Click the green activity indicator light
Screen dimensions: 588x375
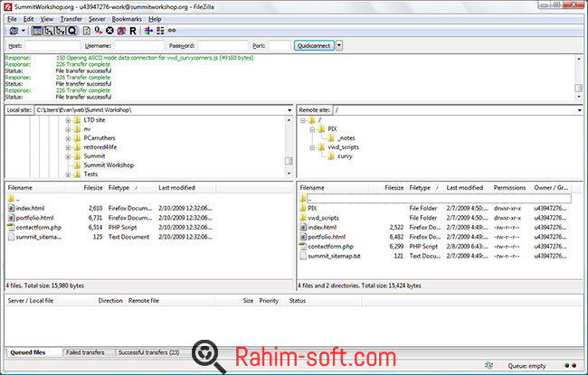point(566,366)
